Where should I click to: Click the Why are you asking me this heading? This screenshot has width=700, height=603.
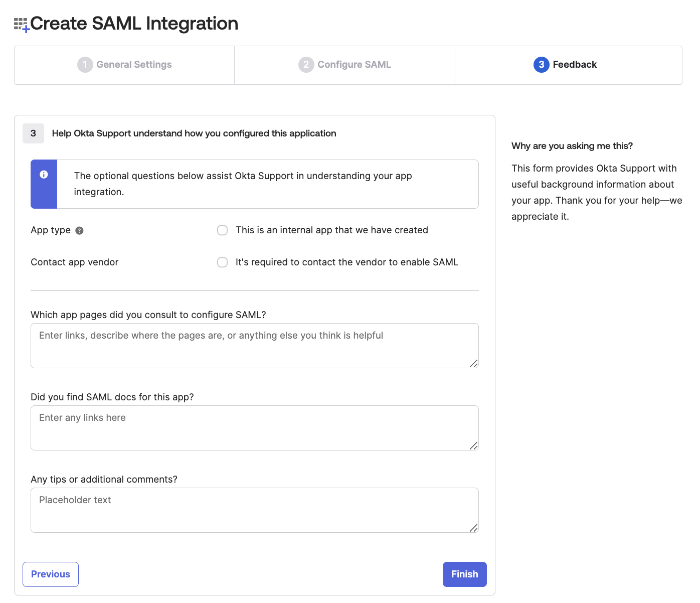coord(572,145)
